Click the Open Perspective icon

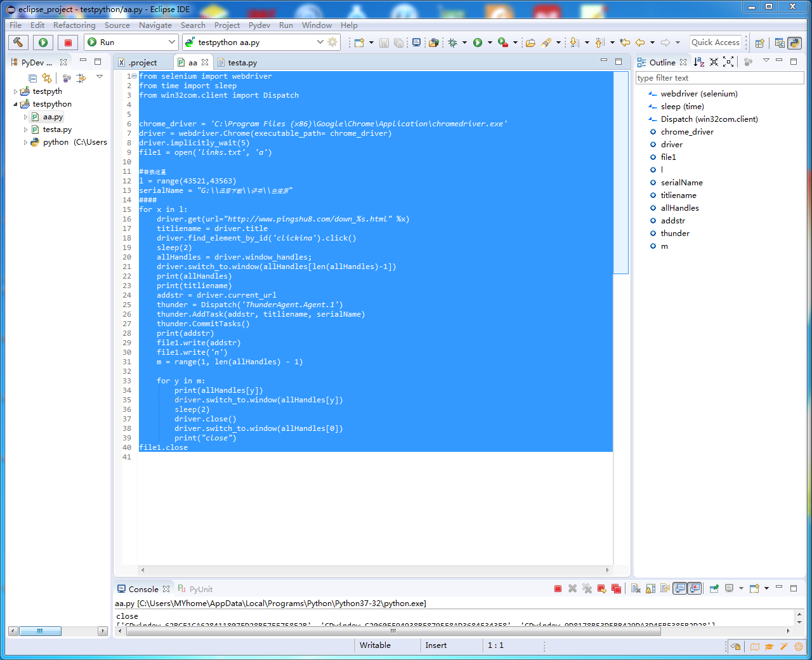tap(760, 43)
